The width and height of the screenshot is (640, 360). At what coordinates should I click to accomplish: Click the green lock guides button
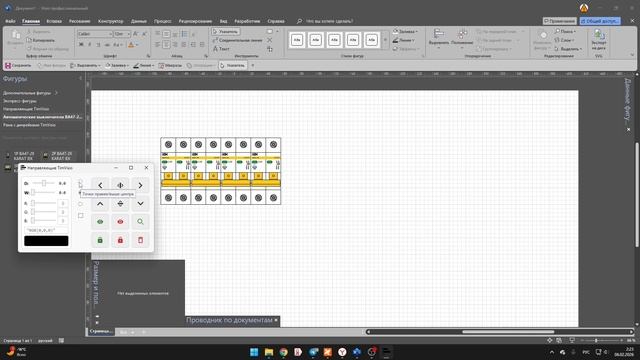point(100,240)
